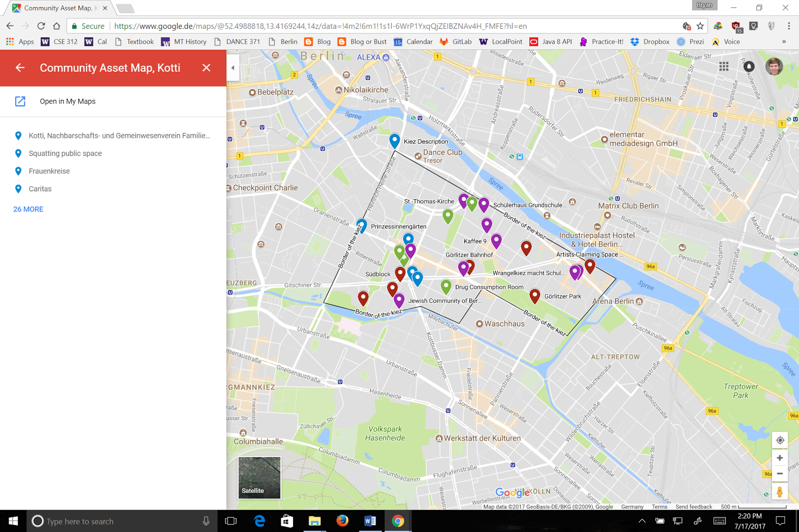Zoom out the map with minus button
The image size is (799, 532).
(x=780, y=474)
